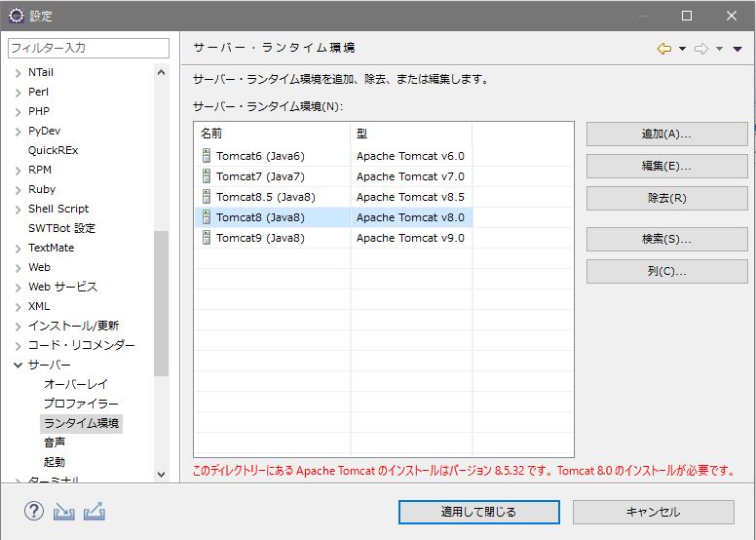This screenshot has height=540, width=756.
Task: Expand the PyDev tree node
Action: coord(18,132)
